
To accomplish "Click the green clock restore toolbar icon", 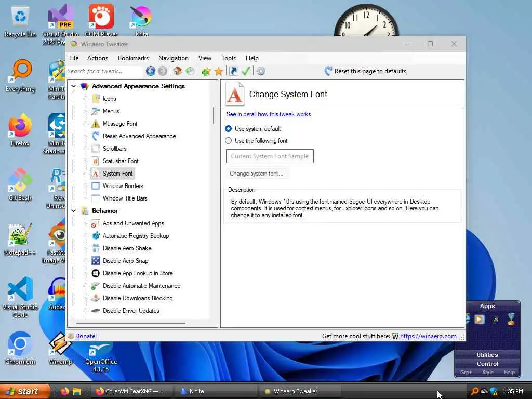I will (190, 71).
